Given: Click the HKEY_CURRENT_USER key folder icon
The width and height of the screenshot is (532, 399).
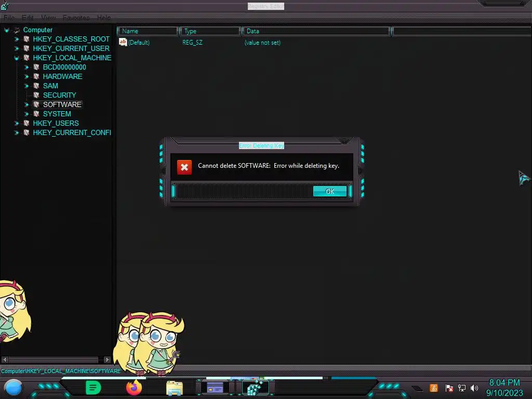Looking at the screenshot, I should tap(26, 48).
